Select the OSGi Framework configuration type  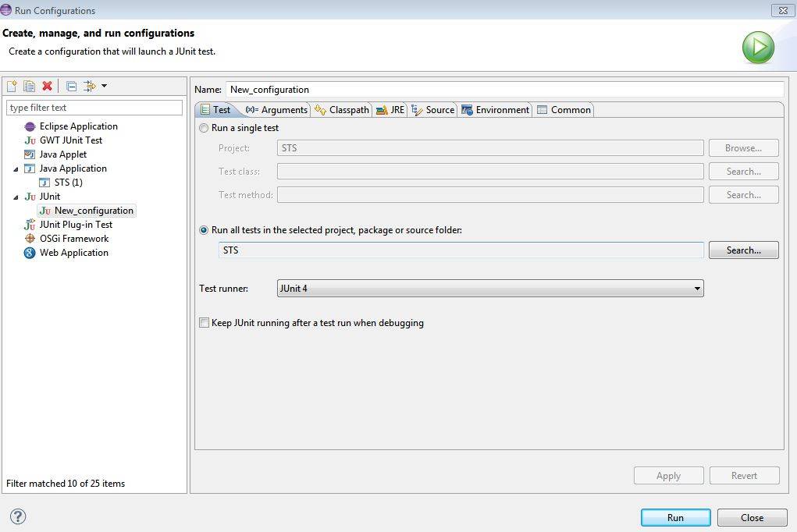pos(73,239)
